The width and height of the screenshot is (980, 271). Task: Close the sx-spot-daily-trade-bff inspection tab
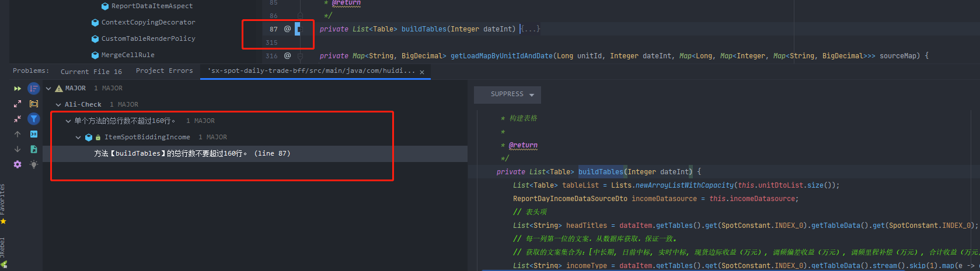click(422, 72)
